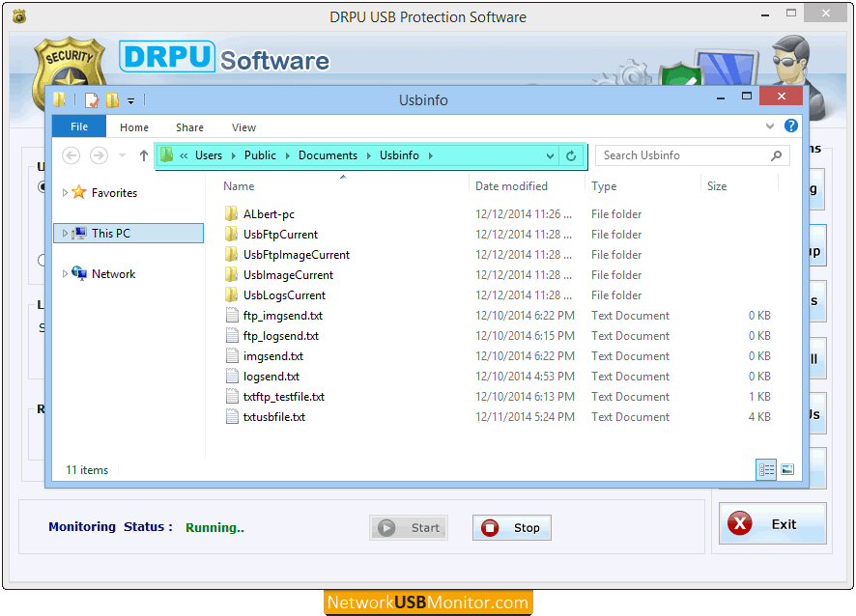Image resolution: width=856 pixels, height=616 pixels.
Task: Click the ALbert-pc folder icon
Action: [232, 214]
